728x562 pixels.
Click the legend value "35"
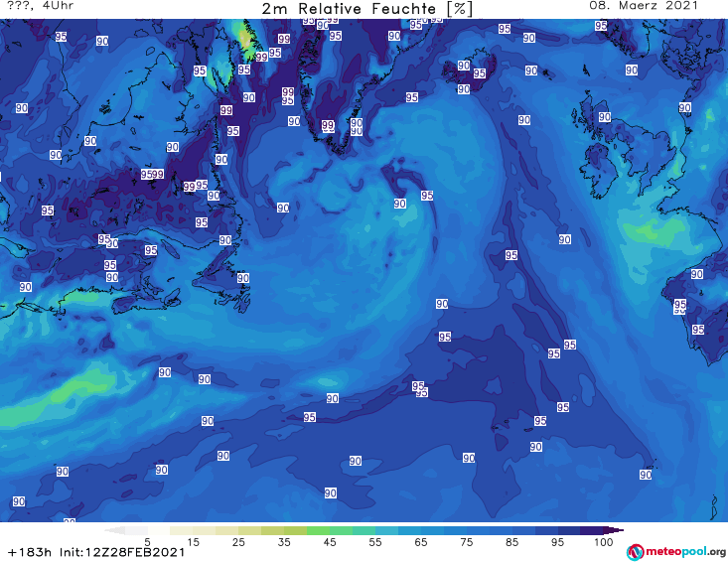click(x=284, y=542)
